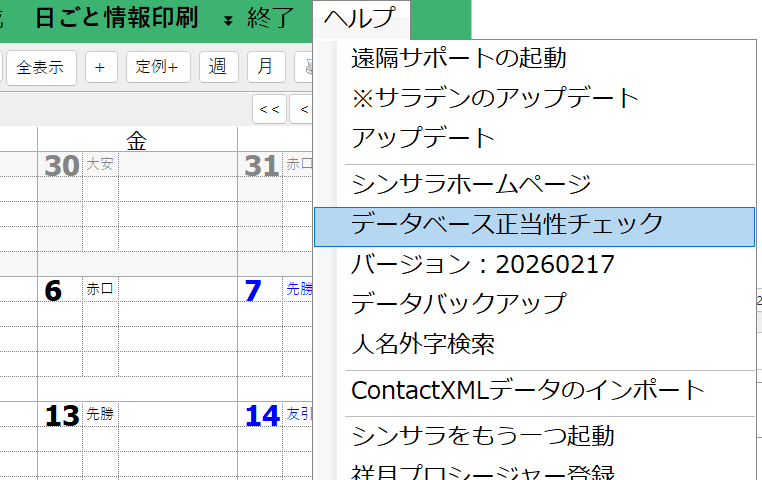Select アップデート menu entry
The height and width of the screenshot is (480, 762).
[x=423, y=137]
